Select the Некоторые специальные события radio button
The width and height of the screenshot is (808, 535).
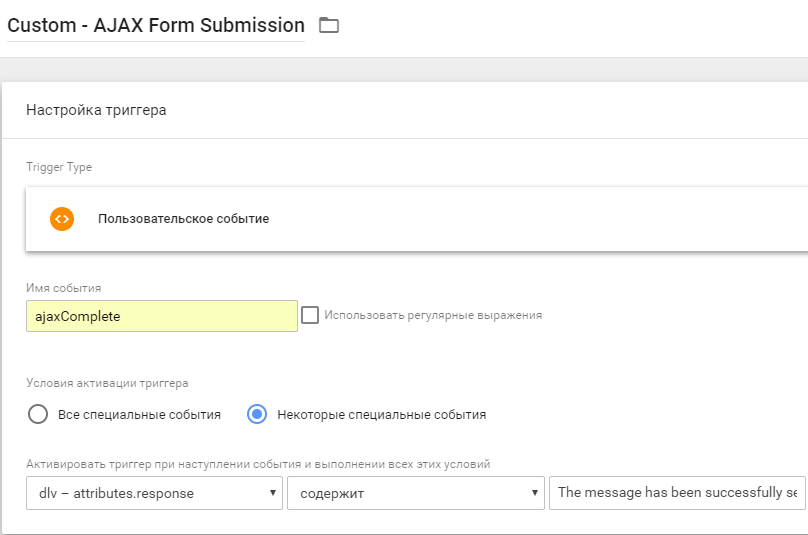coord(257,414)
